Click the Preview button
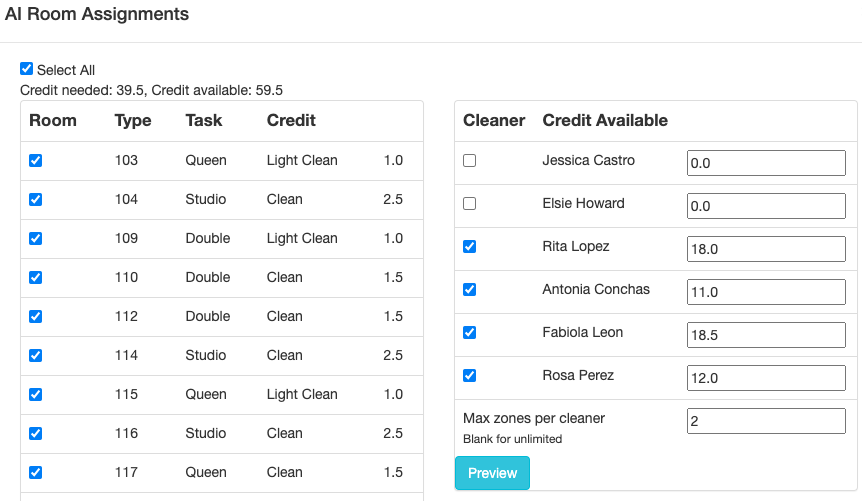 [493, 473]
